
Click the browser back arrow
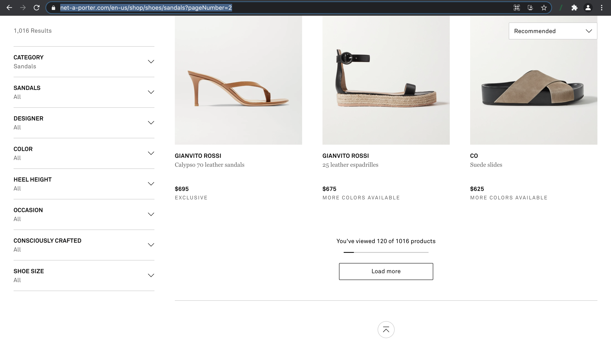(9, 8)
